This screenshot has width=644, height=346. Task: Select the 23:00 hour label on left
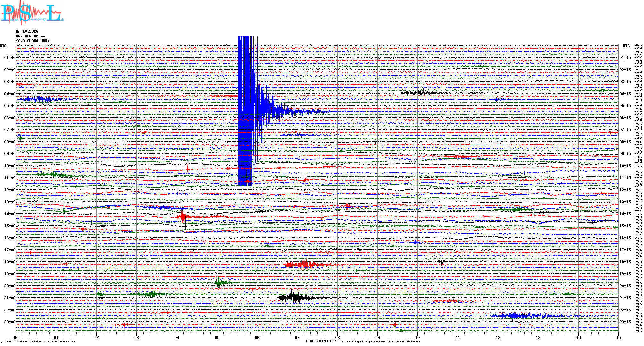point(10,322)
